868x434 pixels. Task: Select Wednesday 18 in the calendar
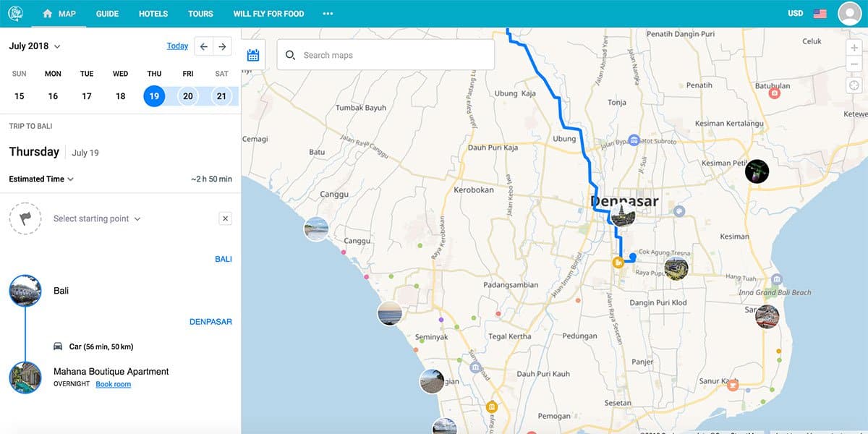point(121,96)
